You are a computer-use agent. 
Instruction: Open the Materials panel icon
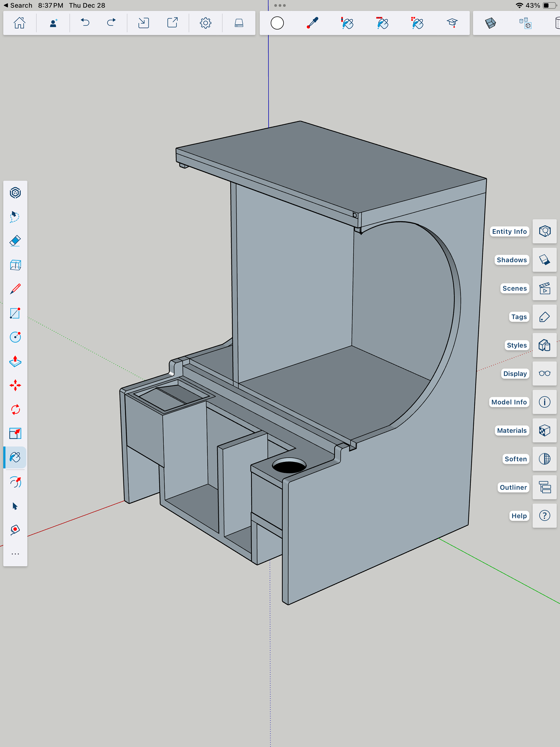pos(544,431)
